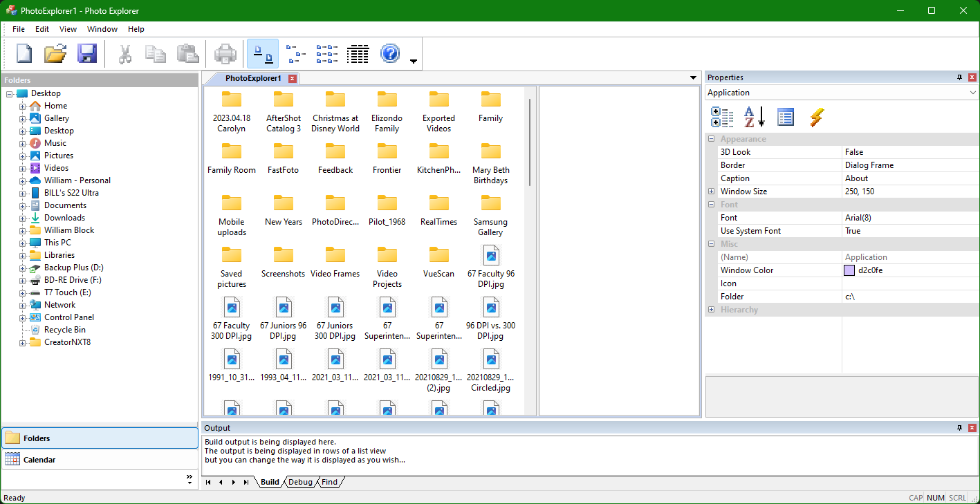Switch thumbnail display to List view mode
The image size is (980, 504).
(x=326, y=53)
